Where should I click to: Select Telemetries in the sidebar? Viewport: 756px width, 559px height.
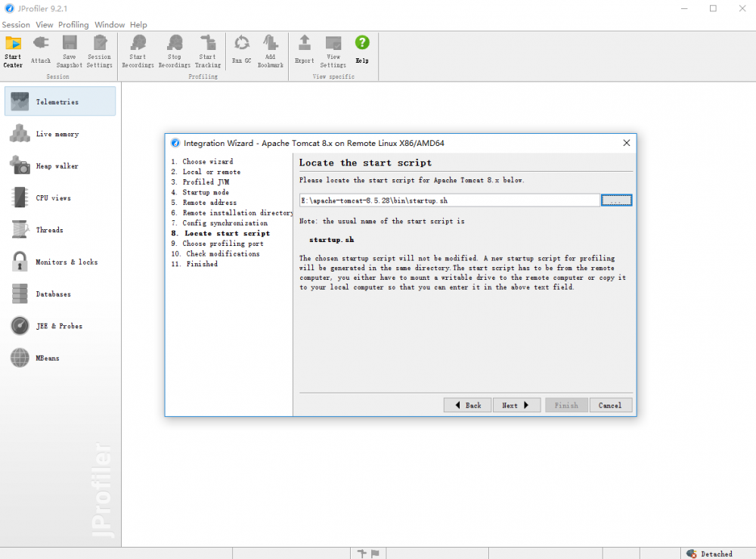pos(60,101)
